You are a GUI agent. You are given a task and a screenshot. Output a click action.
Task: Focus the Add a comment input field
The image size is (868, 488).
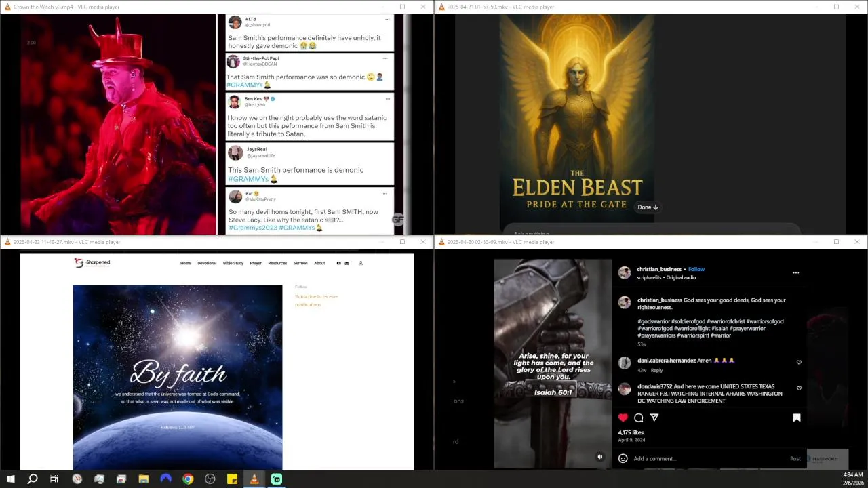click(x=709, y=458)
